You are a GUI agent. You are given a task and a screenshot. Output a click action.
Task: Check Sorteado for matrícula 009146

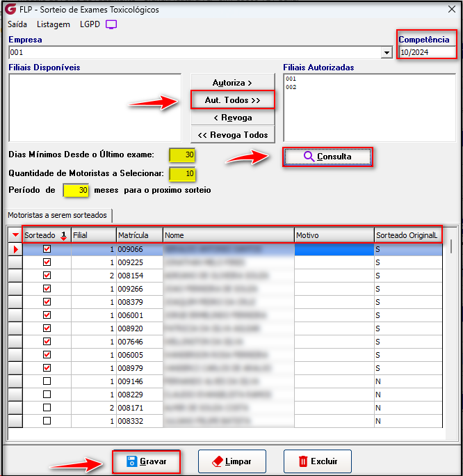coord(47,381)
